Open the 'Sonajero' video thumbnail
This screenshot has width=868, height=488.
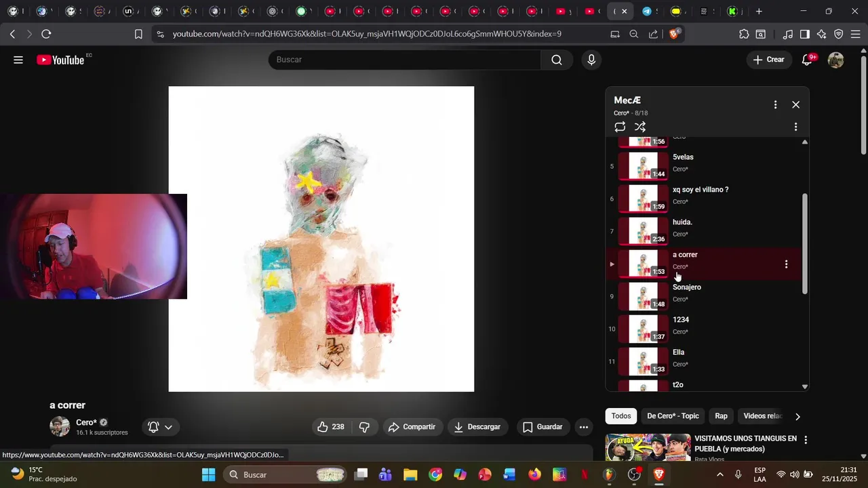[643, 297]
